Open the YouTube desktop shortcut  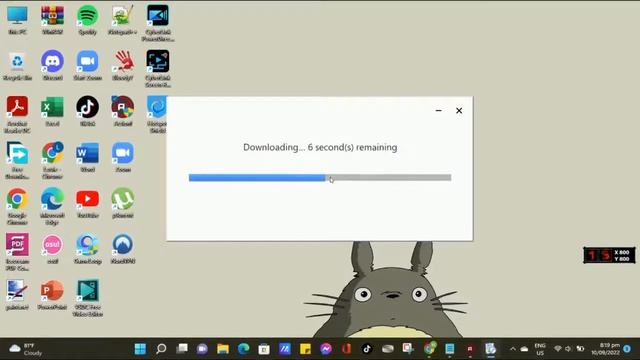click(87, 203)
